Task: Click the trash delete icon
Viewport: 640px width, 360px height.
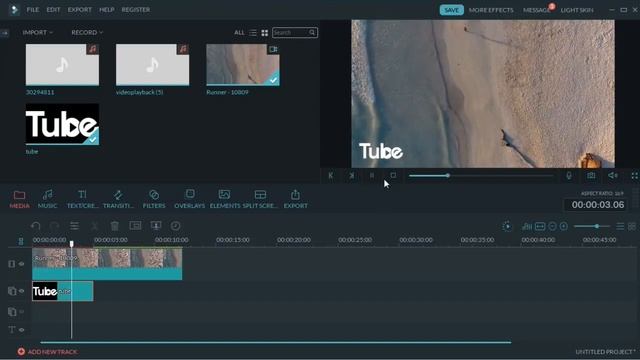Action: [x=115, y=226]
